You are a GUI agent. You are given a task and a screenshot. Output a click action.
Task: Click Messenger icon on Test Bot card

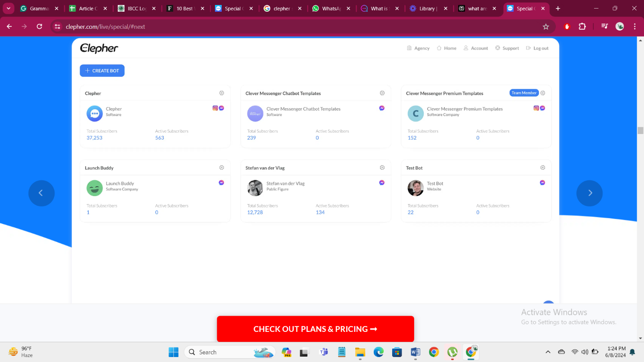[x=543, y=183]
